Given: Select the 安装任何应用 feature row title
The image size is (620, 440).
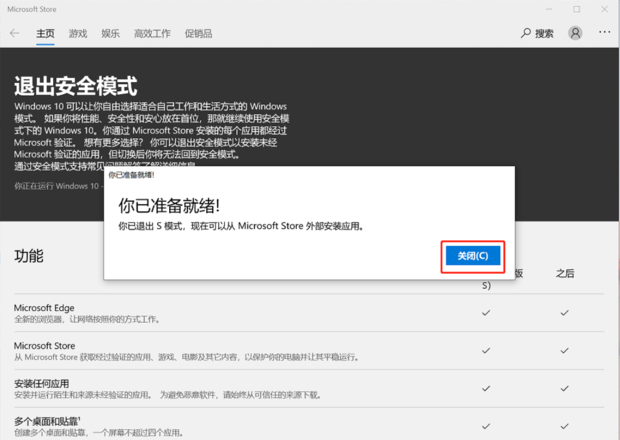Looking at the screenshot, I should 42,383.
